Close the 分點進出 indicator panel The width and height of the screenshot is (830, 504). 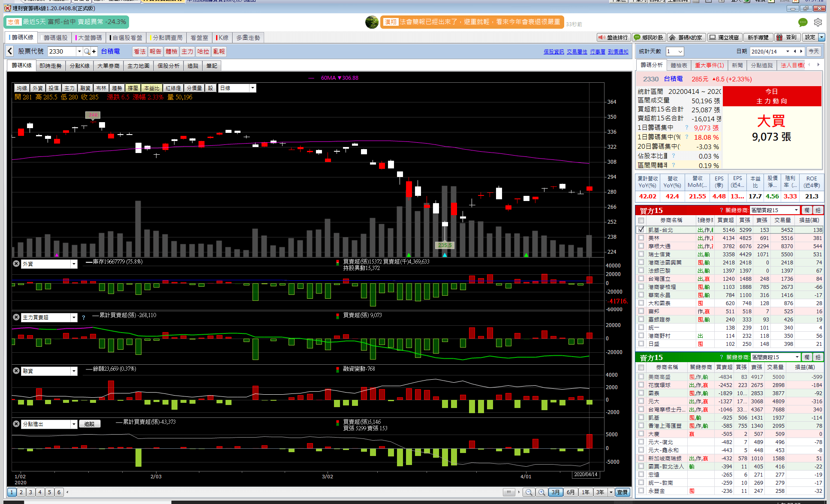[16, 424]
